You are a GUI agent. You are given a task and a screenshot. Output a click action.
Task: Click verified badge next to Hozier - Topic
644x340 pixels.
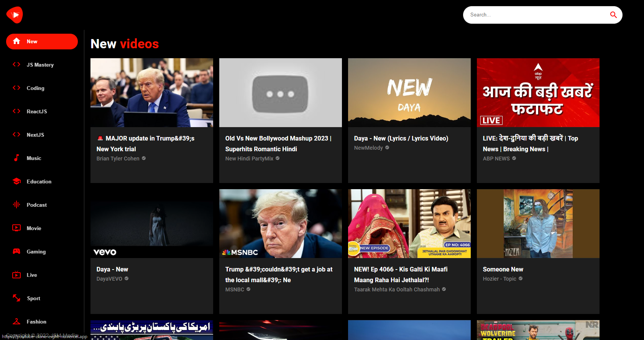521,278
